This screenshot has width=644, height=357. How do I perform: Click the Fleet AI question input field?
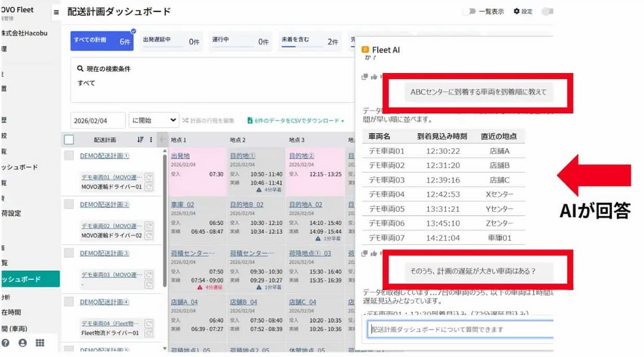(460, 329)
